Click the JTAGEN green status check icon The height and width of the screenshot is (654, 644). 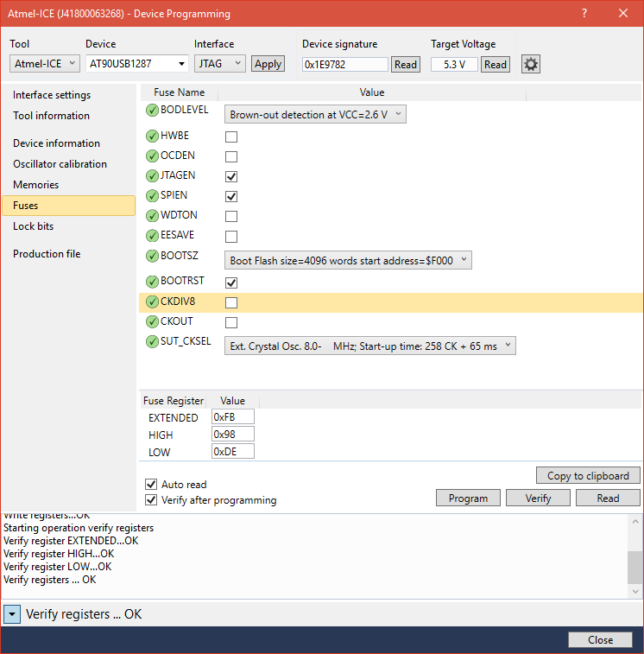[152, 176]
